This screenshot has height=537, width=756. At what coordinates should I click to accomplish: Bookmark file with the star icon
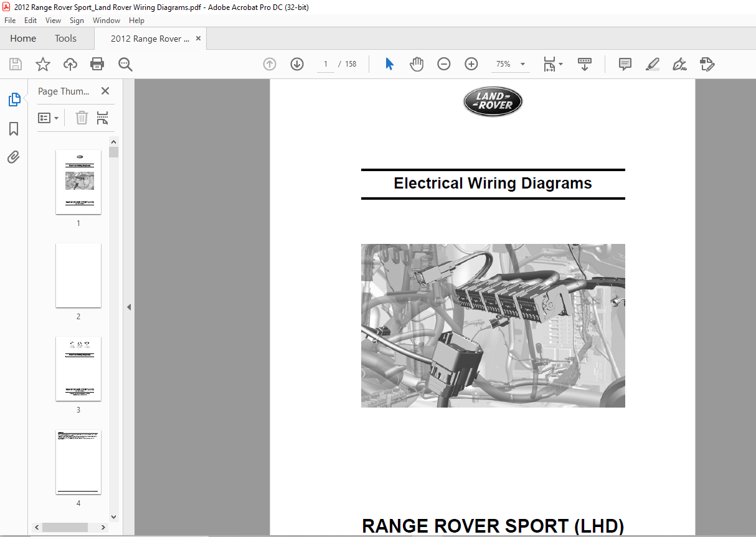(x=42, y=64)
